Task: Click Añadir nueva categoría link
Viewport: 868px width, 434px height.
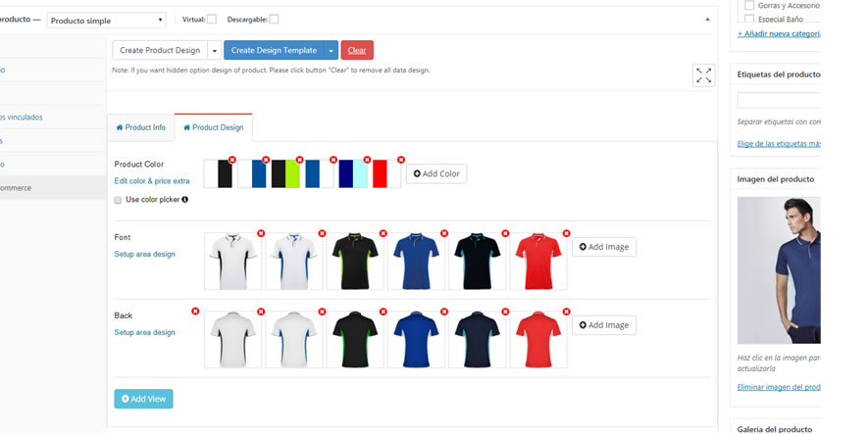Action: pos(779,33)
